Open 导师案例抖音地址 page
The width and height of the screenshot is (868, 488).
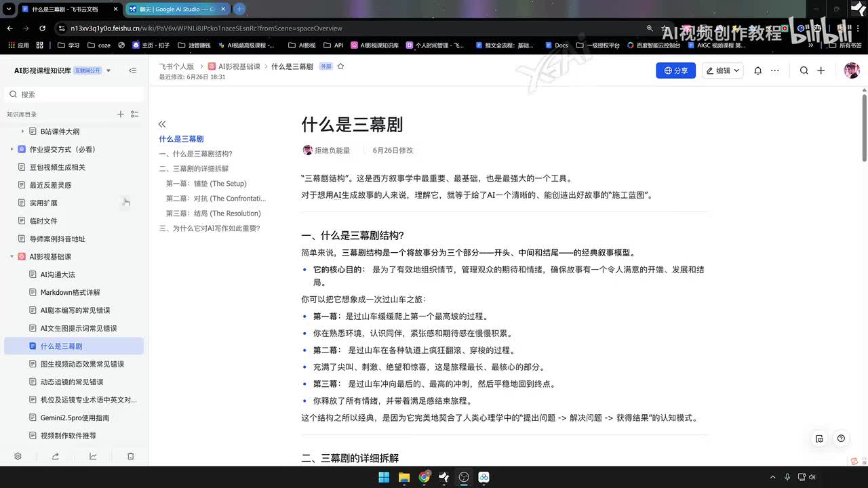coord(58,239)
